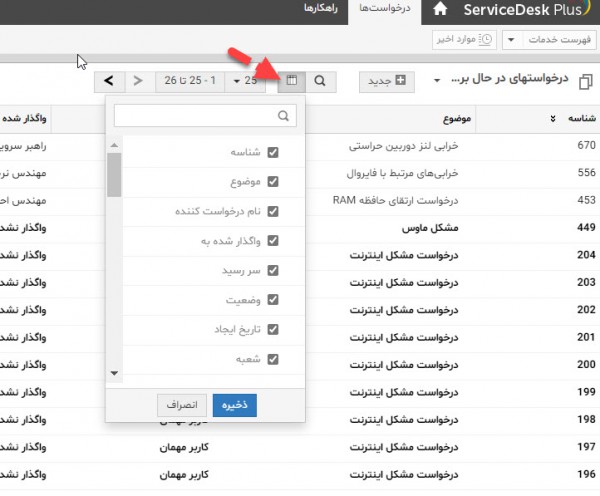Toggle نام درخواست کننده checkbox
Image resolution: width=600 pixels, height=496 pixels.
click(273, 211)
